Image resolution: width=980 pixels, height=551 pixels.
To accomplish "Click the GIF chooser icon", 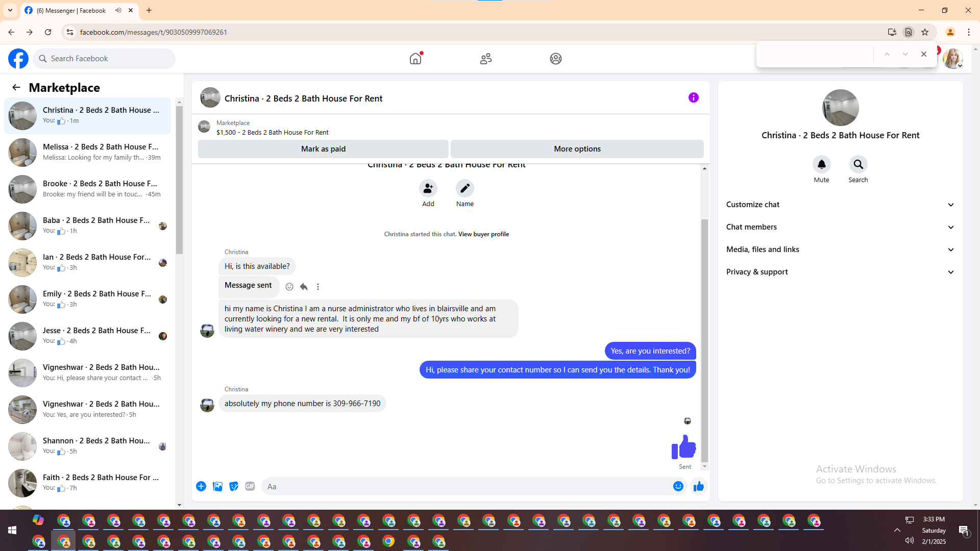I will click(250, 486).
